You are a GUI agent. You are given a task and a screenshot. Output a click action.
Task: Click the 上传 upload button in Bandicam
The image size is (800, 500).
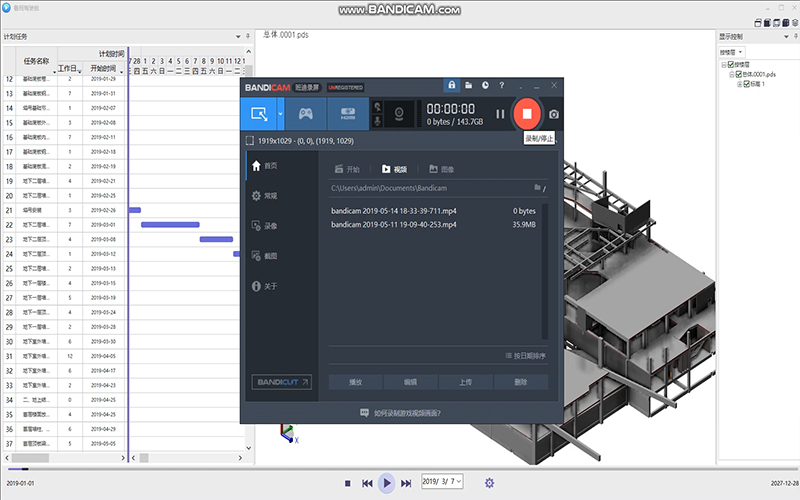[465, 382]
